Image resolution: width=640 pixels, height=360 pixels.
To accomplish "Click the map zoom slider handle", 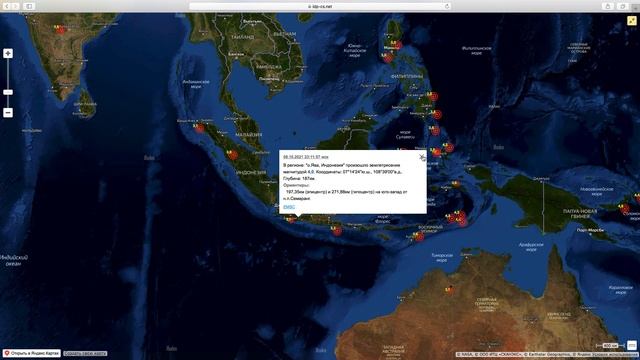I will click(8, 92).
